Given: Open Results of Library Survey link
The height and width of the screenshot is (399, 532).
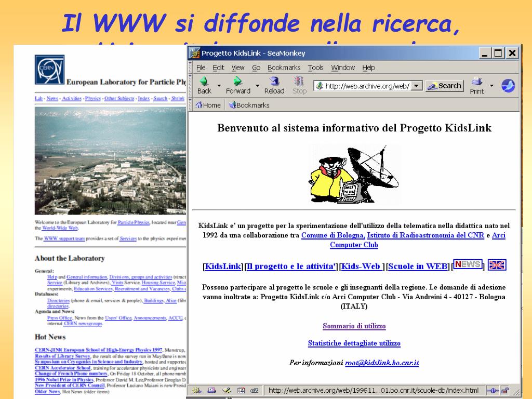Looking at the screenshot, I should pyautogui.click(x=62, y=356).
